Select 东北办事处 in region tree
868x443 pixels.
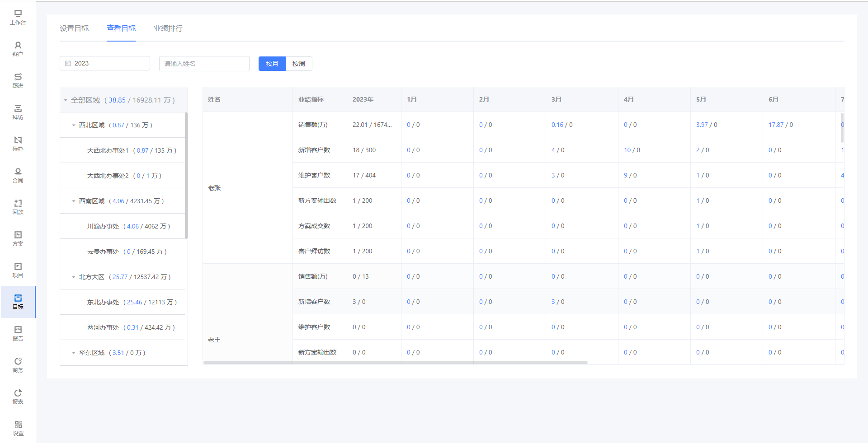pyautogui.click(x=123, y=302)
